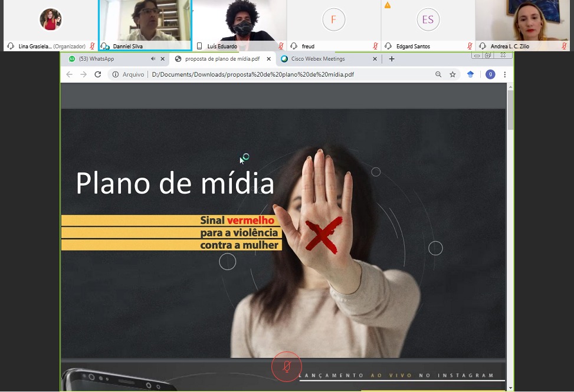Switch to the WhatsApp tab
This screenshot has height=392, width=574.
(x=106, y=59)
